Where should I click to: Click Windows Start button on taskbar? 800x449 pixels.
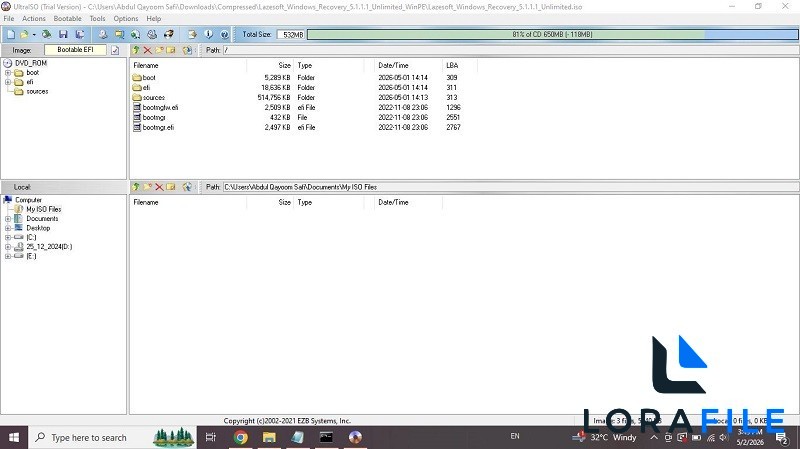(x=14, y=437)
